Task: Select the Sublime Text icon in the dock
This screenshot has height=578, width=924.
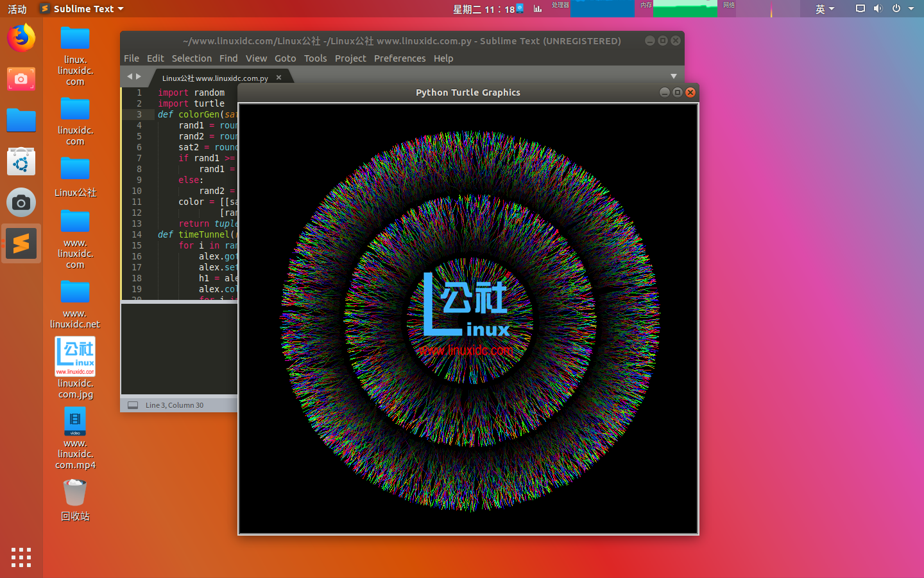Action: [x=21, y=243]
